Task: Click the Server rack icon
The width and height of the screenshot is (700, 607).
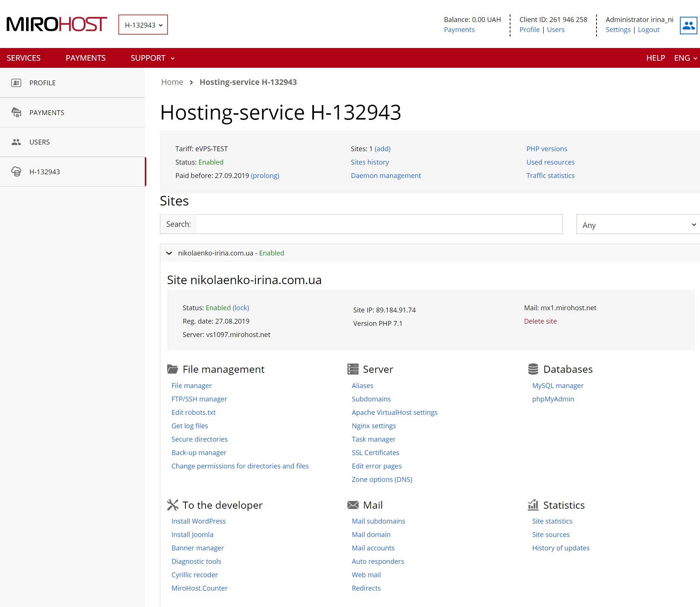Action: click(x=353, y=369)
